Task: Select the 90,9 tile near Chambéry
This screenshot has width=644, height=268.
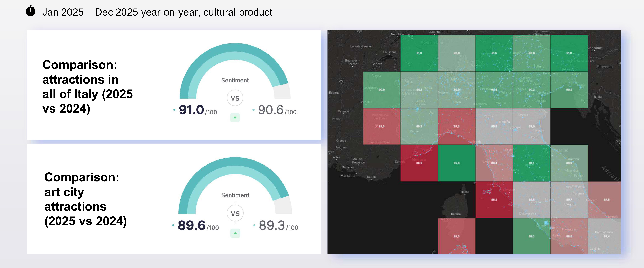Action: pos(382,90)
